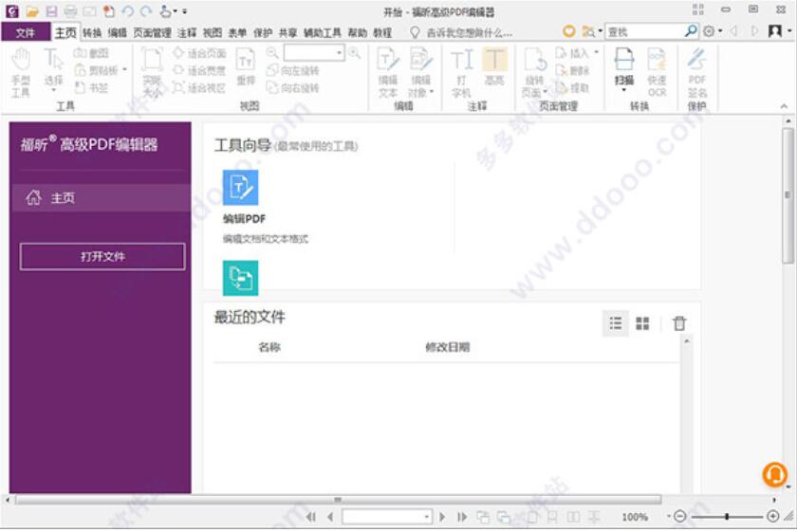Click the orange heart icon near search

click(568, 31)
